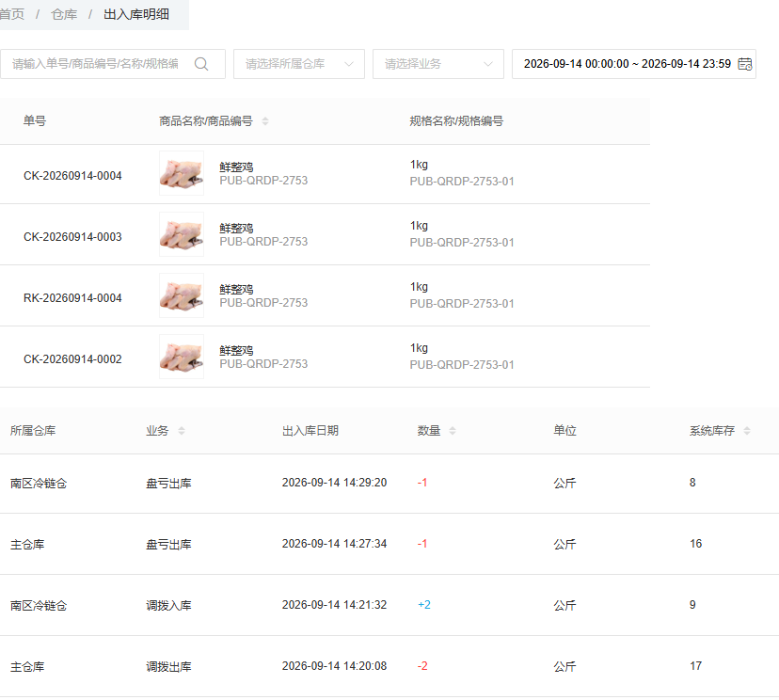Go to 首页 breadcrumb
The height and width of the screenshot is (700, 779).
pos(11,14)
